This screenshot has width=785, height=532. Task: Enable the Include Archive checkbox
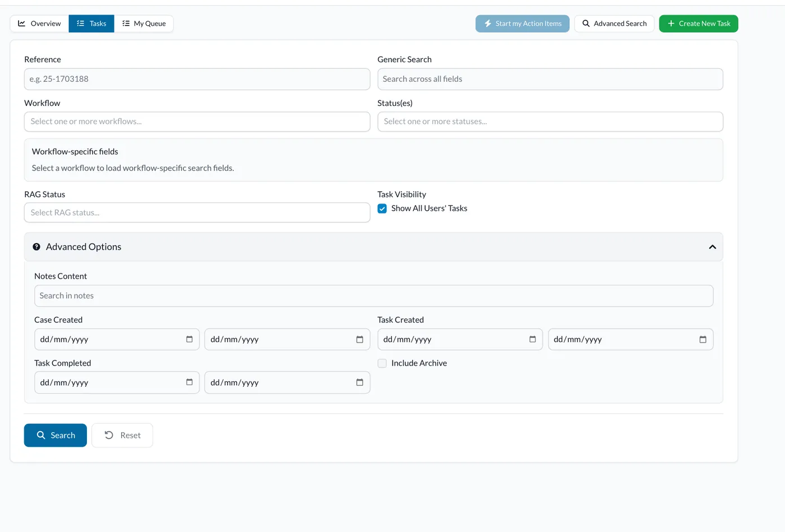(382, 363)
